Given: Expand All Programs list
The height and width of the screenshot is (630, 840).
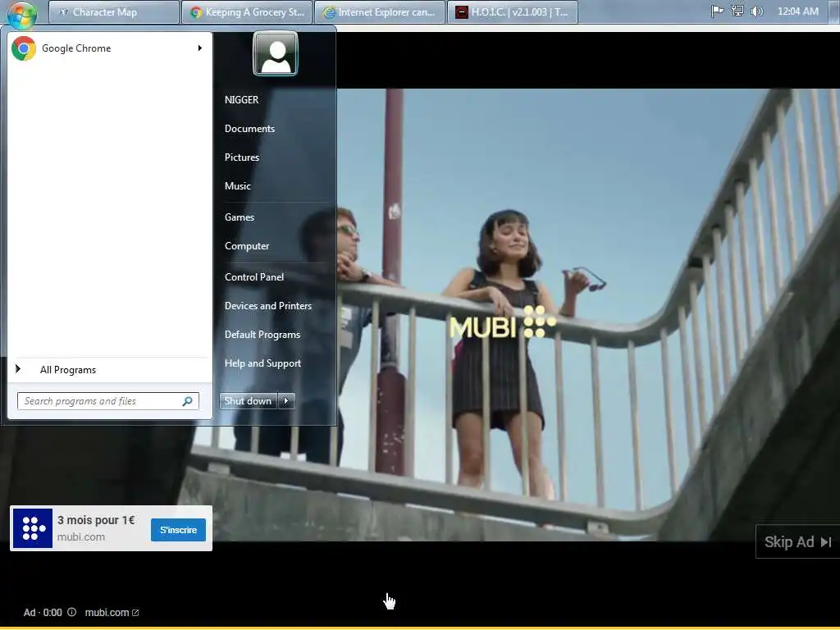Looking at the screenshot, I should coord(110,370).
